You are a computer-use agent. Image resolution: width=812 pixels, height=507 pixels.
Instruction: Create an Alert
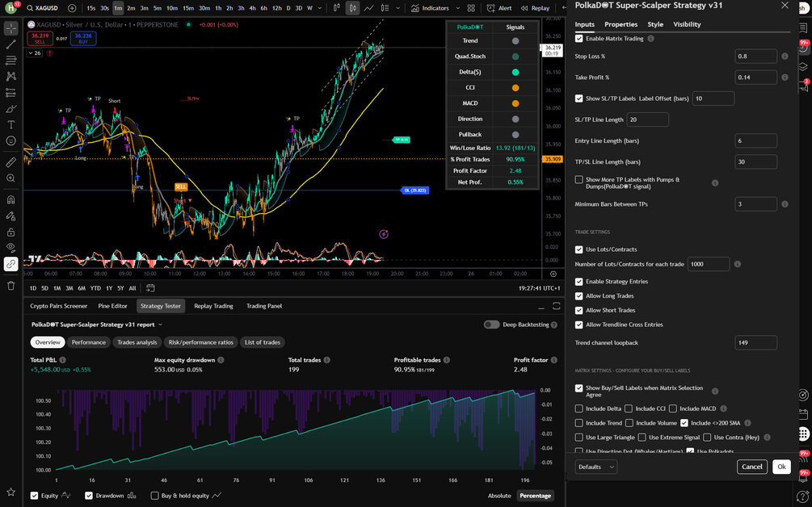tap(499, 8)
